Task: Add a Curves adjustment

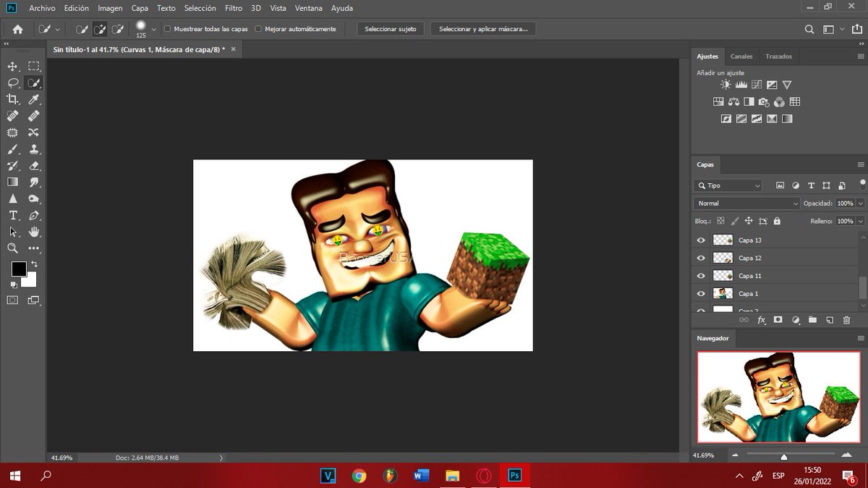Action: coord(757,85)
